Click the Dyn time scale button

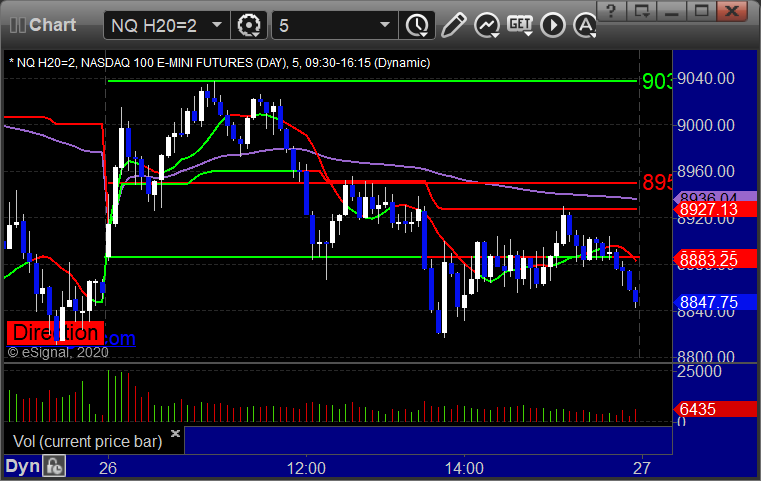click(22, 466)
